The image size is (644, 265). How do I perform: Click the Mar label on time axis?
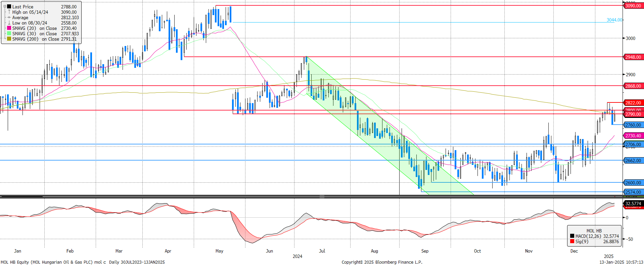[119, 251]
